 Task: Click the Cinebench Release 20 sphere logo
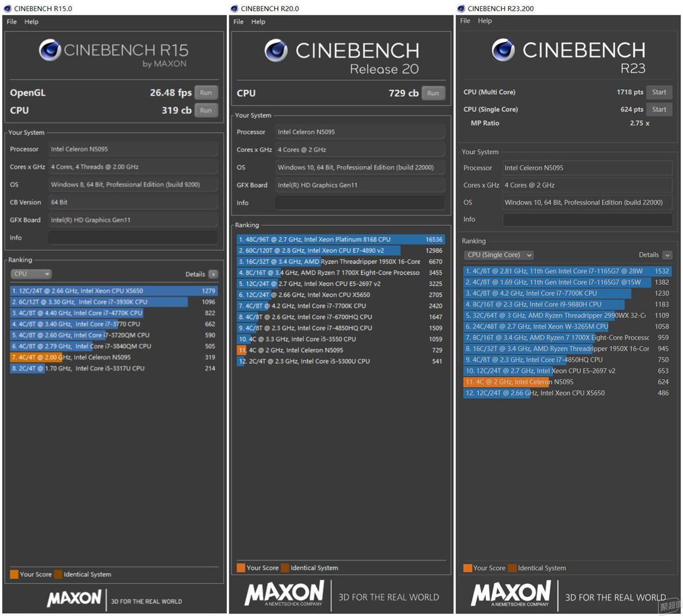point(276,50)
